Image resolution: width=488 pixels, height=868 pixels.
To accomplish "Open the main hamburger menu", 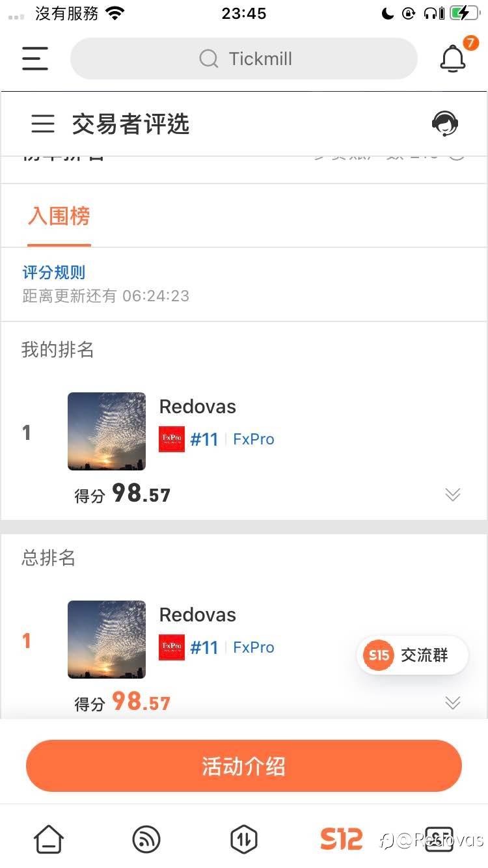I will tap(35, 59).
